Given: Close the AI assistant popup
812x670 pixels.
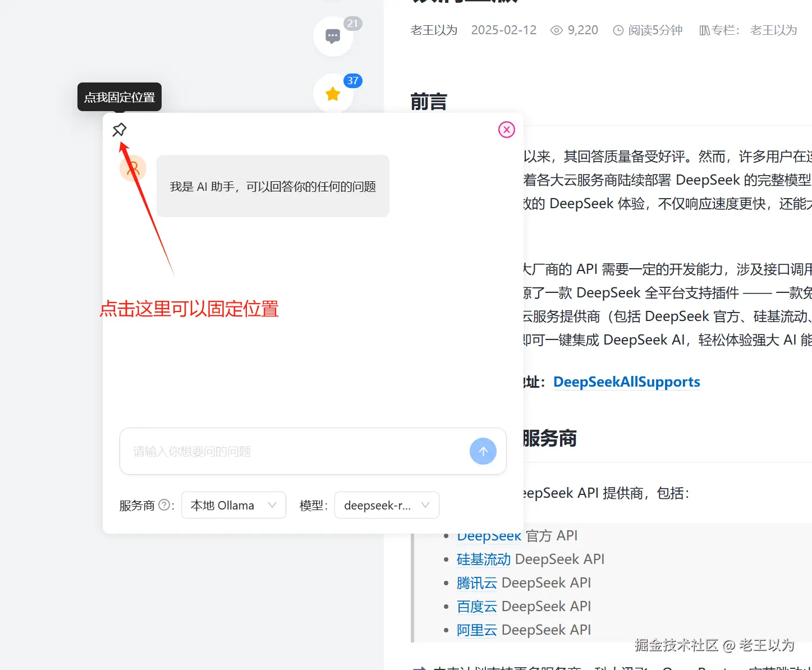Looking at the screenshot, I should (506, 129).
